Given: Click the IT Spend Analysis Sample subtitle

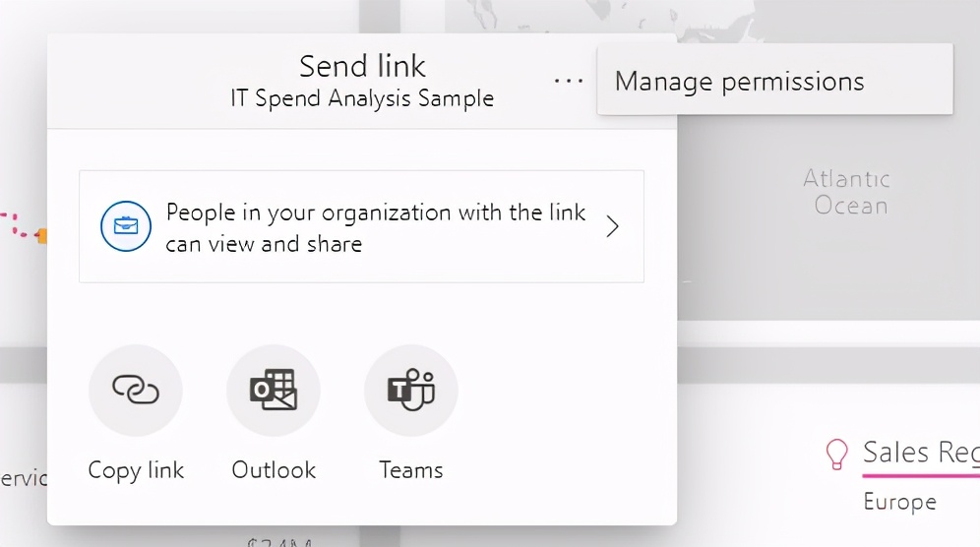Looking at the screenshot, I should tap(362, 99).
